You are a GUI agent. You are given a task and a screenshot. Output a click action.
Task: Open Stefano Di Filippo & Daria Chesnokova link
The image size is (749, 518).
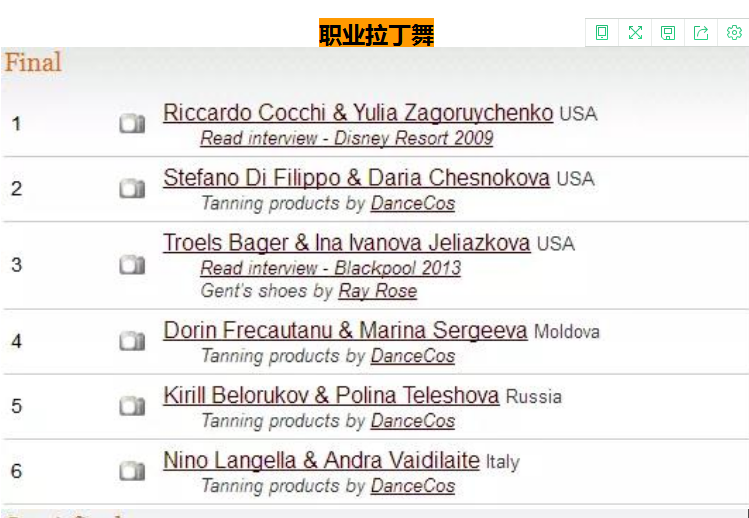[356, 178]
